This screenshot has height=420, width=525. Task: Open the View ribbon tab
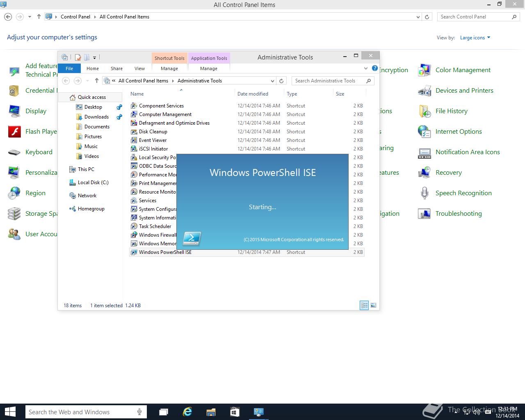(139, 68)
